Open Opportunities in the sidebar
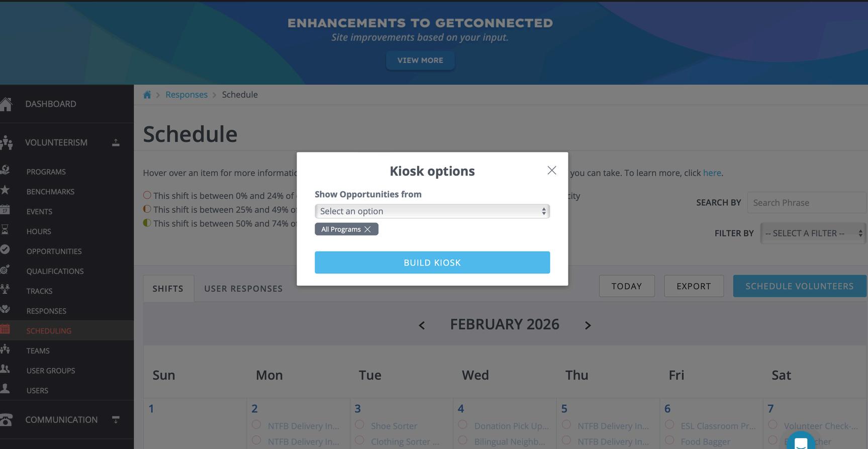868x449 pixels. (54, 251)
